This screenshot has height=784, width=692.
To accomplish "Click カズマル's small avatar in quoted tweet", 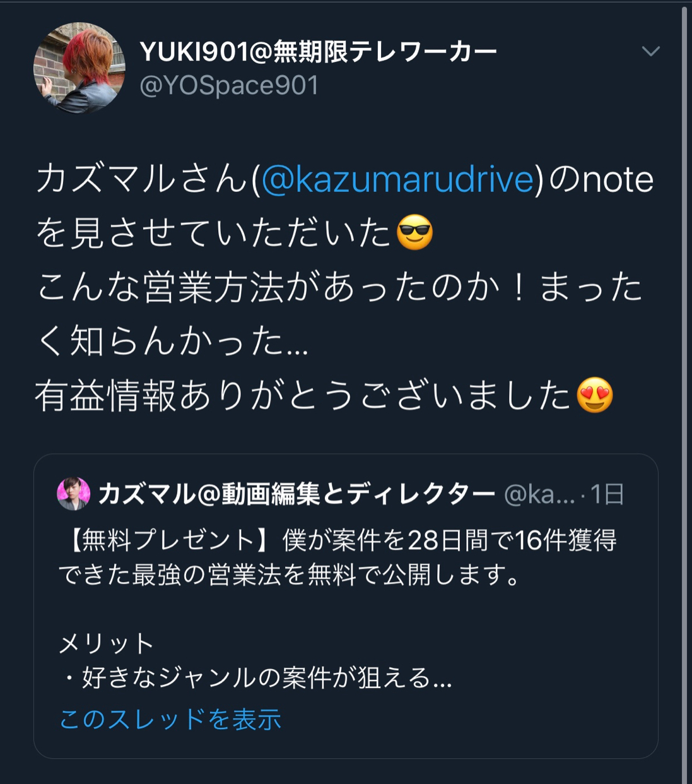I will pyautogui.click(x=73, y=494).
